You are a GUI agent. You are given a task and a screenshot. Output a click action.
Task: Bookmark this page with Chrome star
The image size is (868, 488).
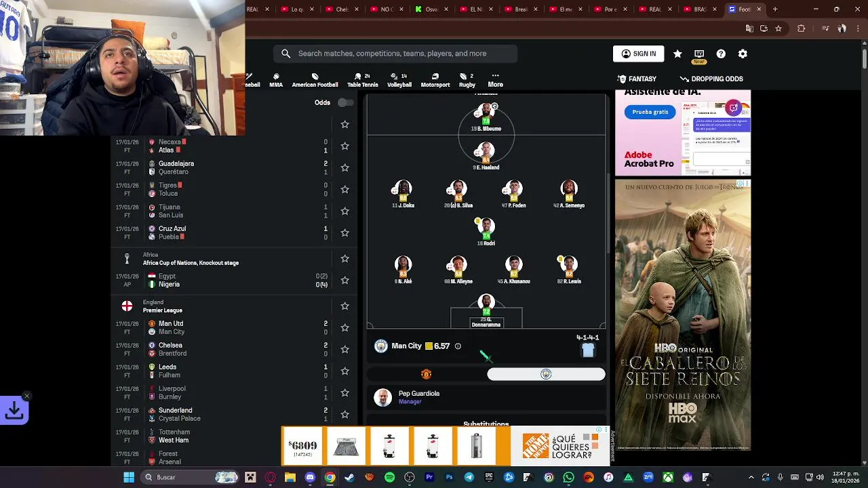(778, 28)
